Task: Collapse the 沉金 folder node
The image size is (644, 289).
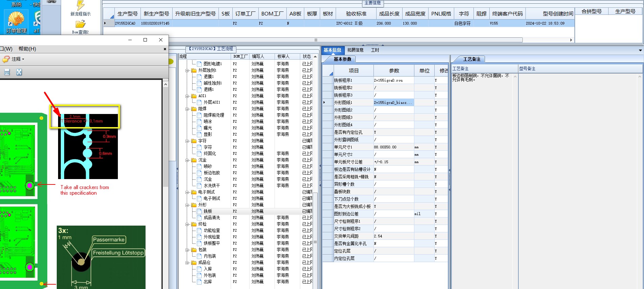Action: point(187,160)
